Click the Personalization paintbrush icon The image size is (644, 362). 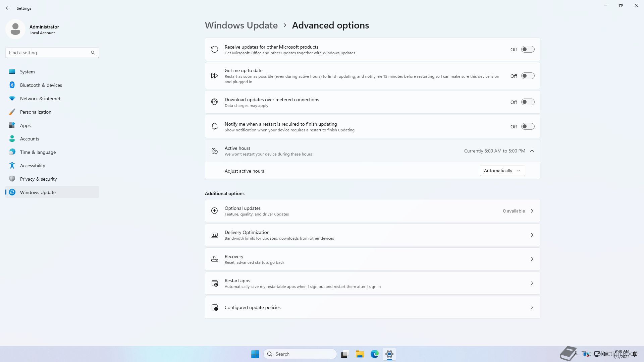point(12,112)
